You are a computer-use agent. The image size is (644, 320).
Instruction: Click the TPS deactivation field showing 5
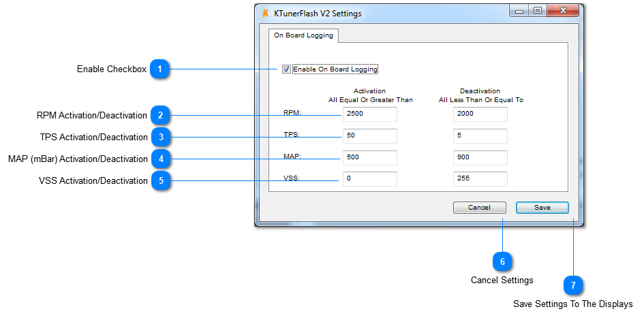click(x=480, y=135)
